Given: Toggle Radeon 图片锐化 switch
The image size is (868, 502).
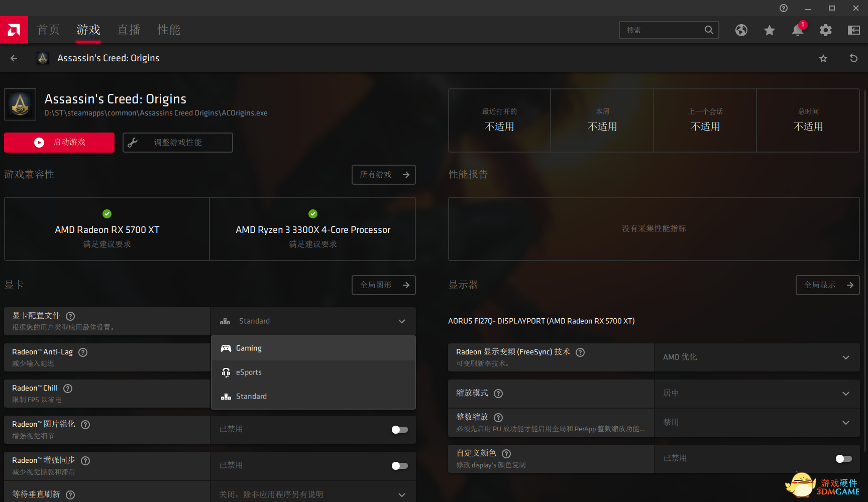Looking at the screenshot, I should coord(400,430).
